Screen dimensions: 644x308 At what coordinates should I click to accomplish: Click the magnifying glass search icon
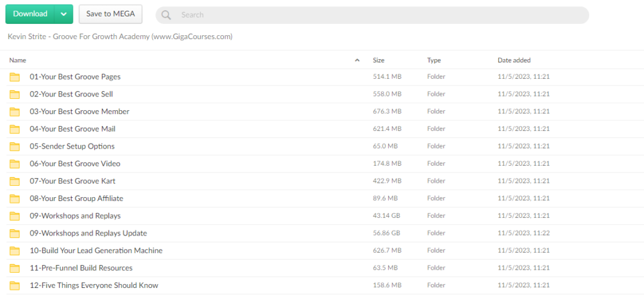[166, 14]
